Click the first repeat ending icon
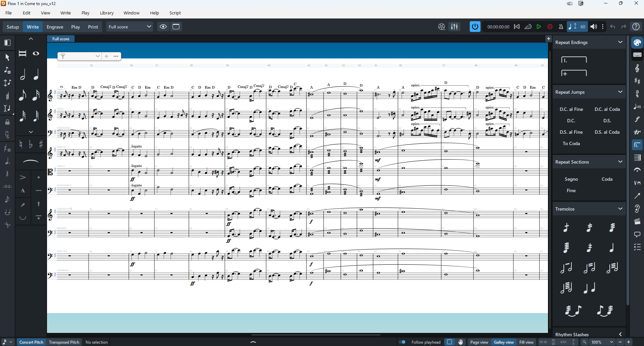The width and height of the screenshot is (644, 346). coord(574,60)
